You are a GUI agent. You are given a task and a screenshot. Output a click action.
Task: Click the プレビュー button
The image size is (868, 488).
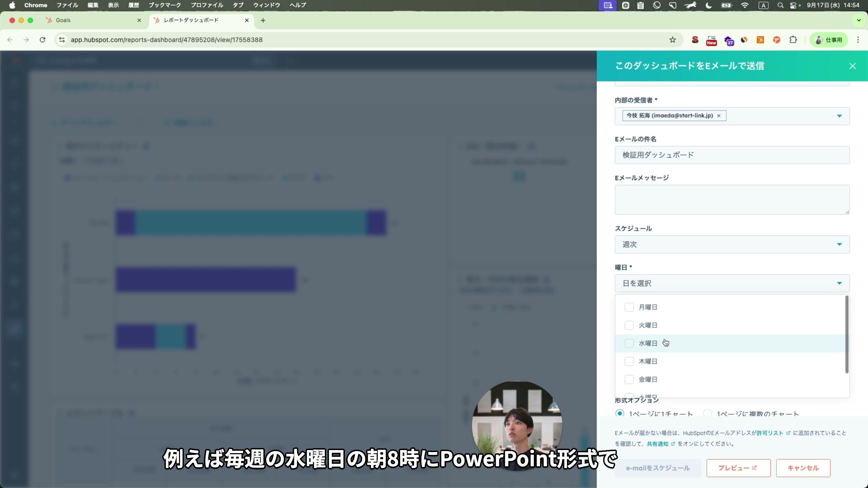[738, 468]
